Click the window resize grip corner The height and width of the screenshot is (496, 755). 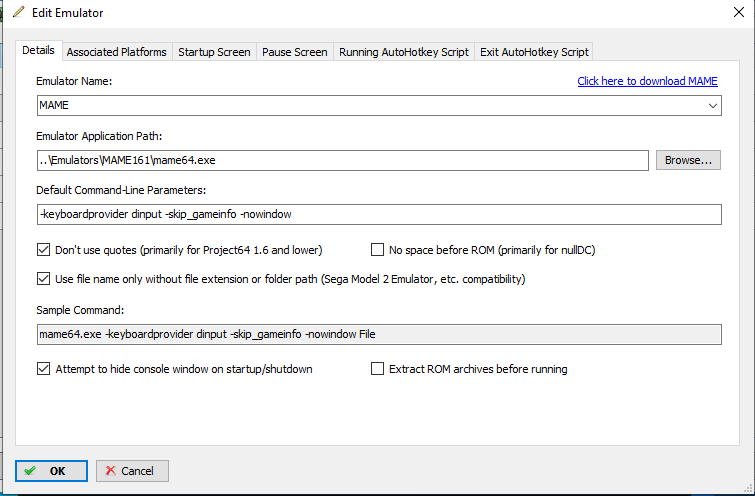coord(748,489)
